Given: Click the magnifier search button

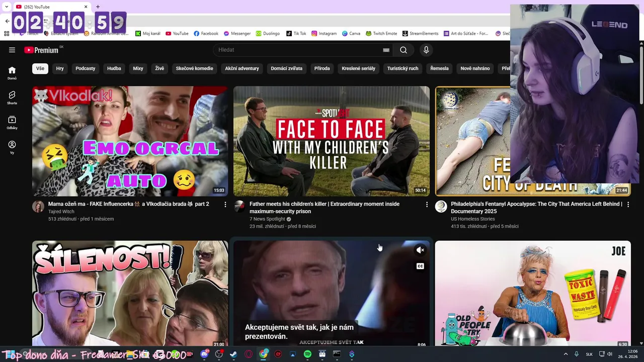Looking at the screenshot, I should point(404,50).
